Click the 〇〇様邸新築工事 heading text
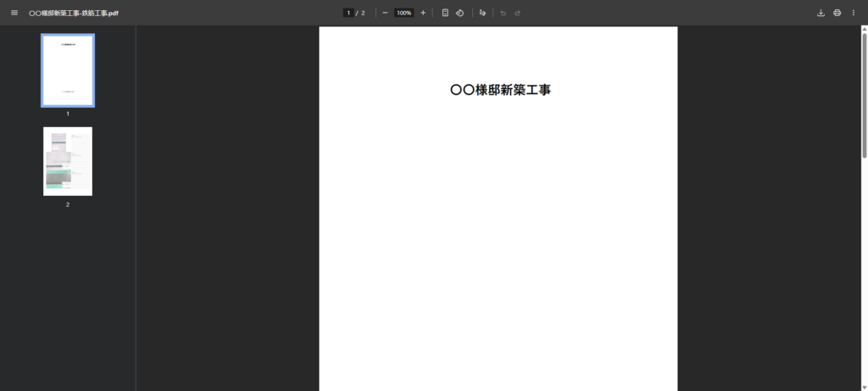The height and width of the screenshot is (391, 868). (500, 90)
